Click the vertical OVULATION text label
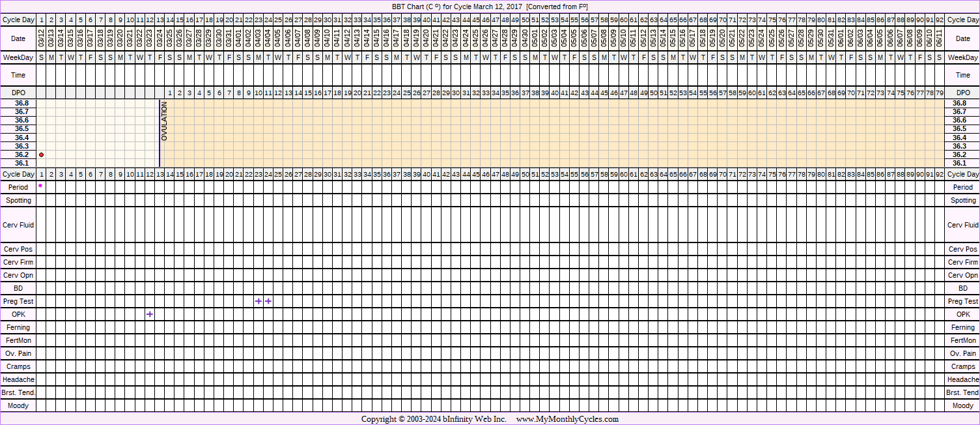980x425 pixels. coord(165,121)
